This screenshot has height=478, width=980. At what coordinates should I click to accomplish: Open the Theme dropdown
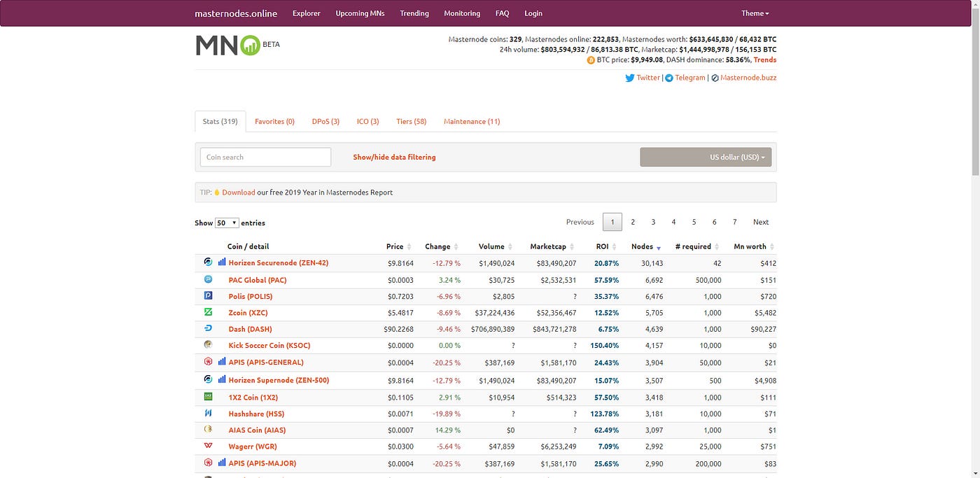tap(755, 13)
